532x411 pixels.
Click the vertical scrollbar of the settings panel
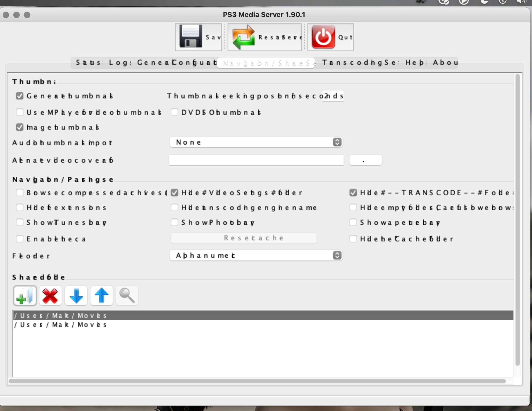pos(517,220)
